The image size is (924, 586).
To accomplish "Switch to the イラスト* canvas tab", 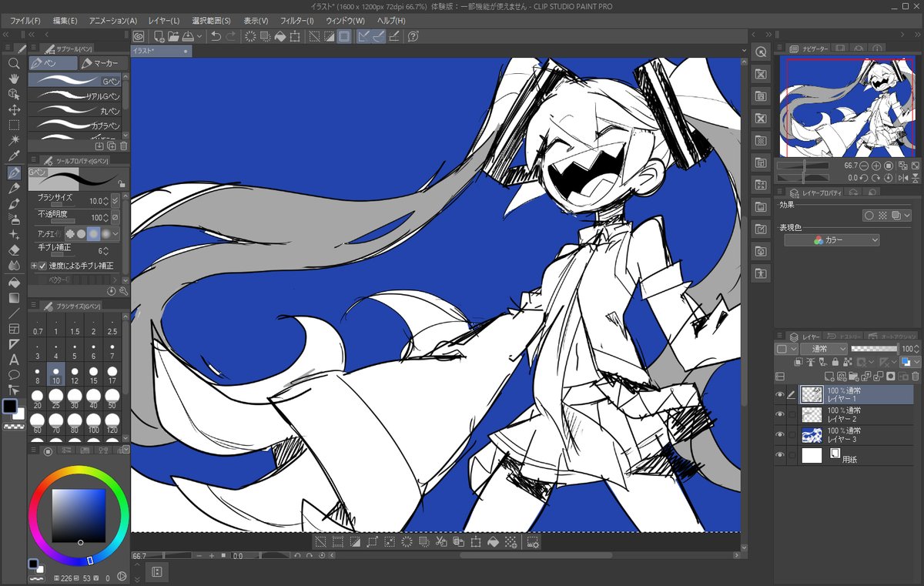I will click(161, 50).
